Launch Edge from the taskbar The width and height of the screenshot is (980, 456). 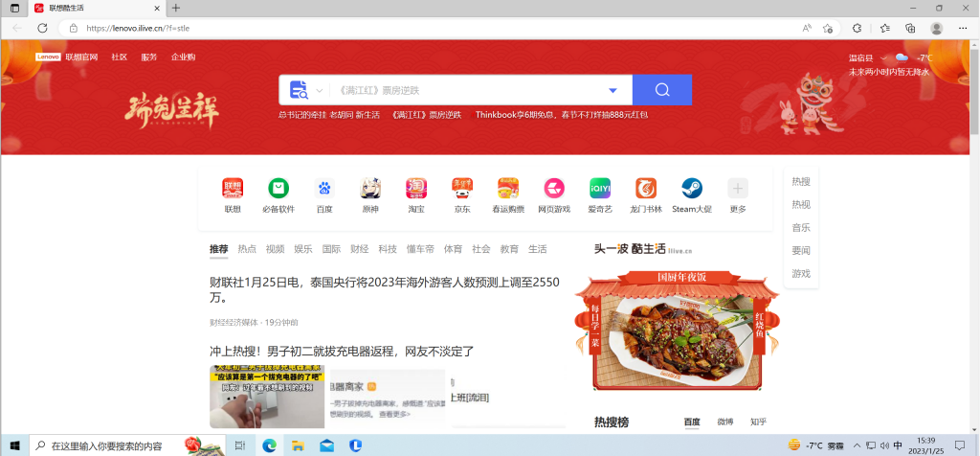pyautogui.click(x=269, y=445)
